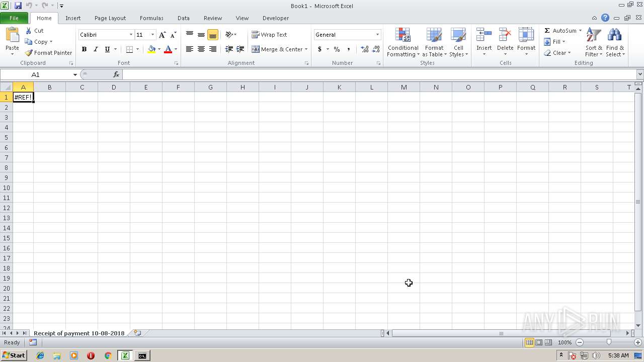Click the Borders icon
This screenshot has width=644, height=362.
click(x=129, y=49)
